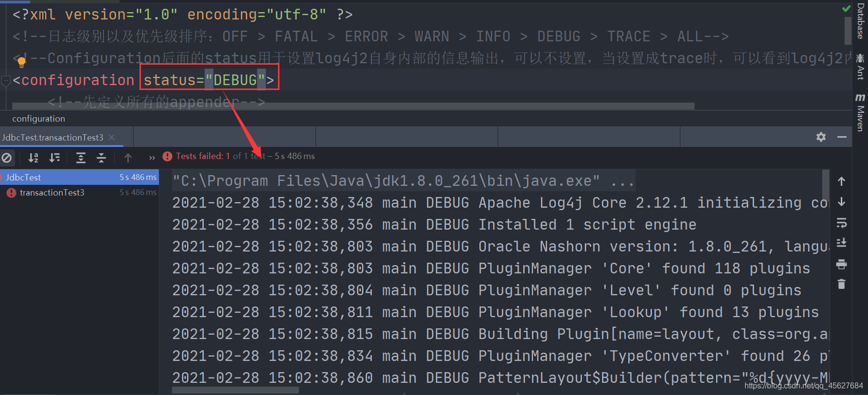Click the green inspection checkmark
This screenshot has width=868, height=395.
pos(847,8)
